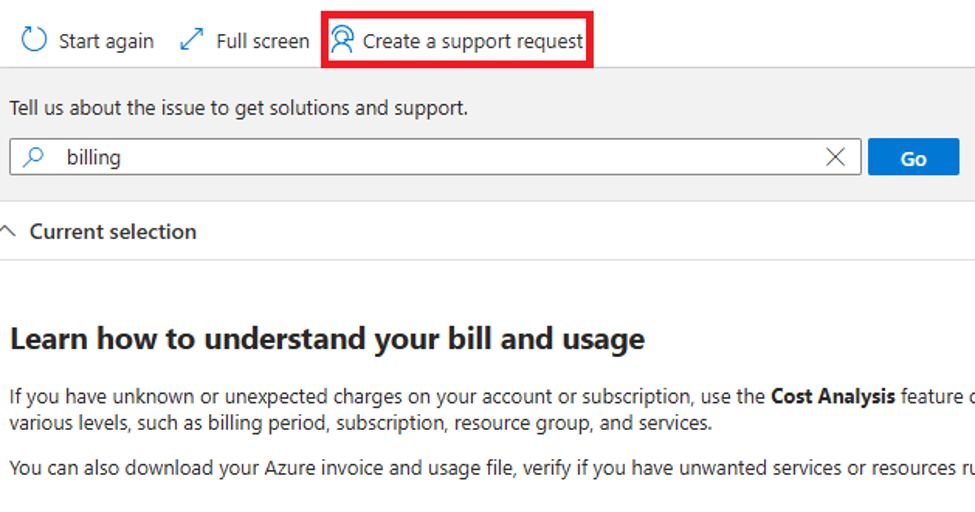The image size is (975, 512).
Task: Collapse the Current selection chevron
Action: click(x=8, y=231)
